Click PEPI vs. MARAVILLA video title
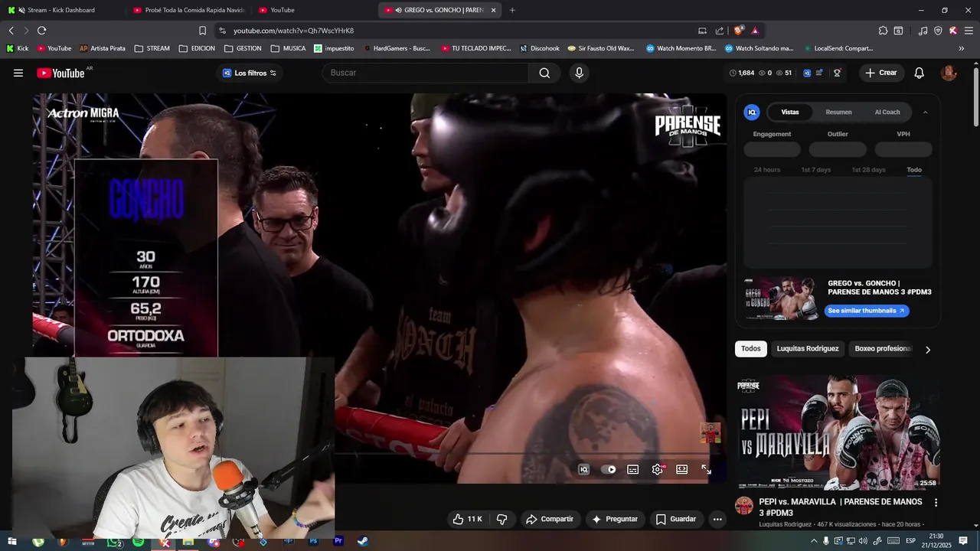The image size is (980, 551). [841, 507]
